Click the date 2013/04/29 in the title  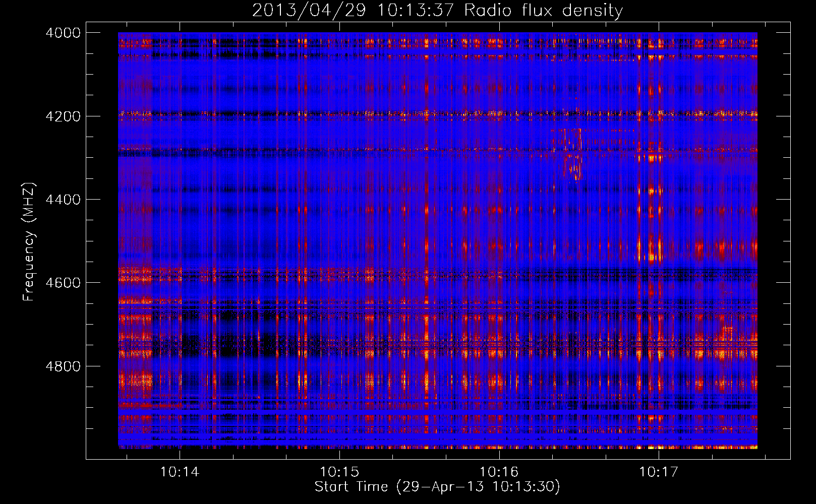[x=309, y=10]
